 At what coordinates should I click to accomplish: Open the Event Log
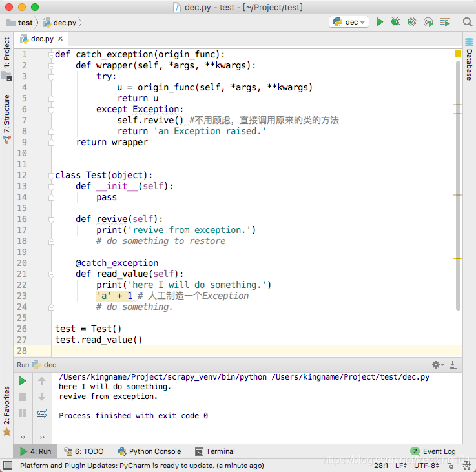pyautogui.click(x=433, y=451)
